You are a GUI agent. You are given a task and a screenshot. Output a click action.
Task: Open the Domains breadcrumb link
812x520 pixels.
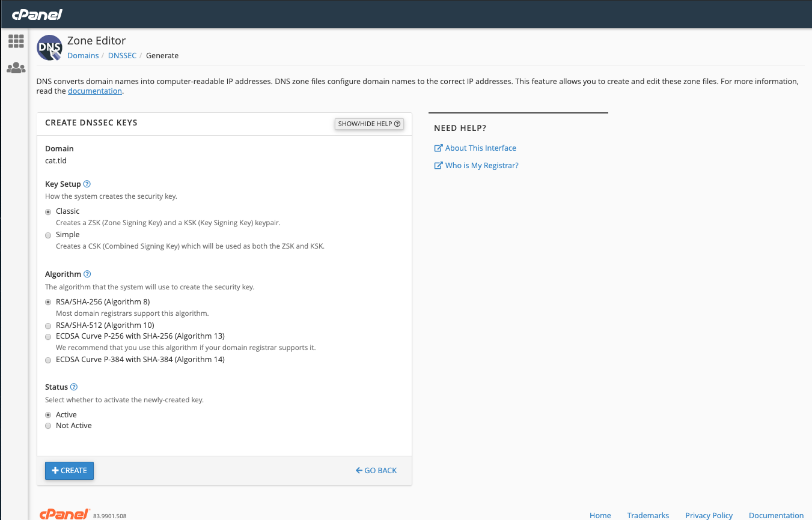coord(83,55)
